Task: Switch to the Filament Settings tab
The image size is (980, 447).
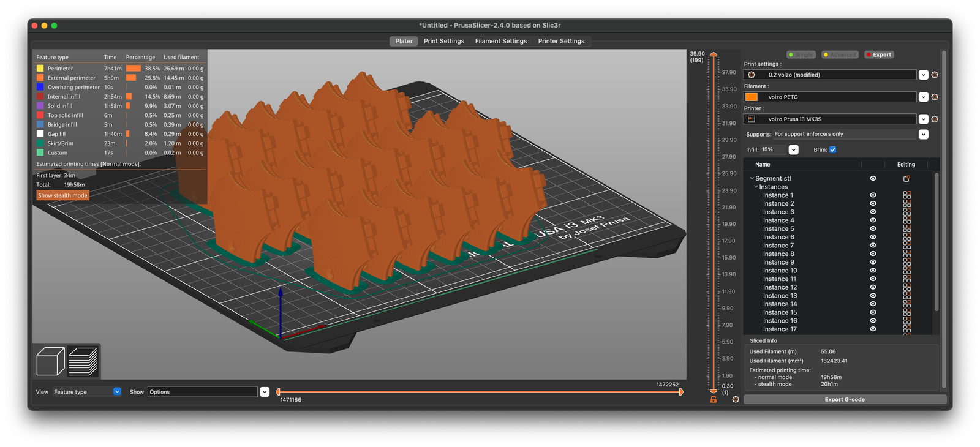Action: click(500, 41)
